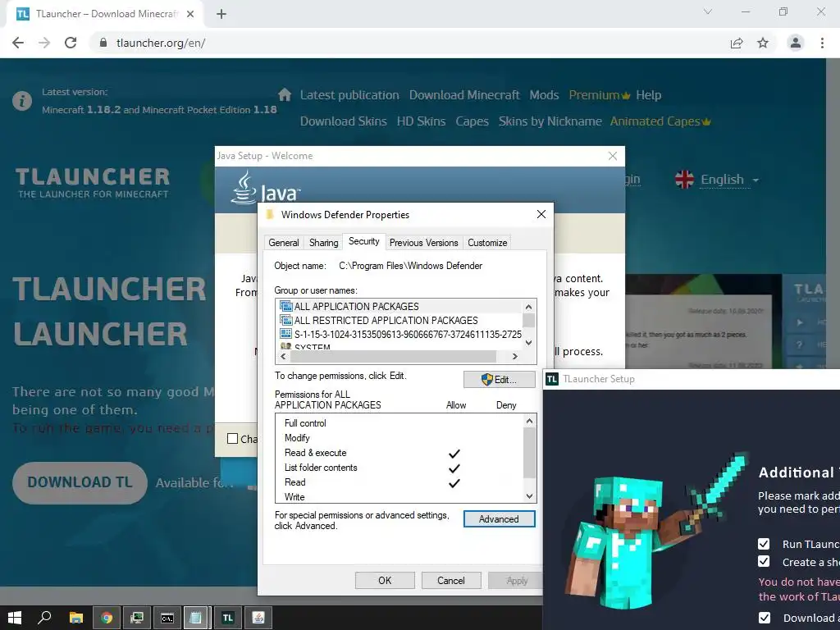Bookmark this page with star icon

[x=763, y=43]
